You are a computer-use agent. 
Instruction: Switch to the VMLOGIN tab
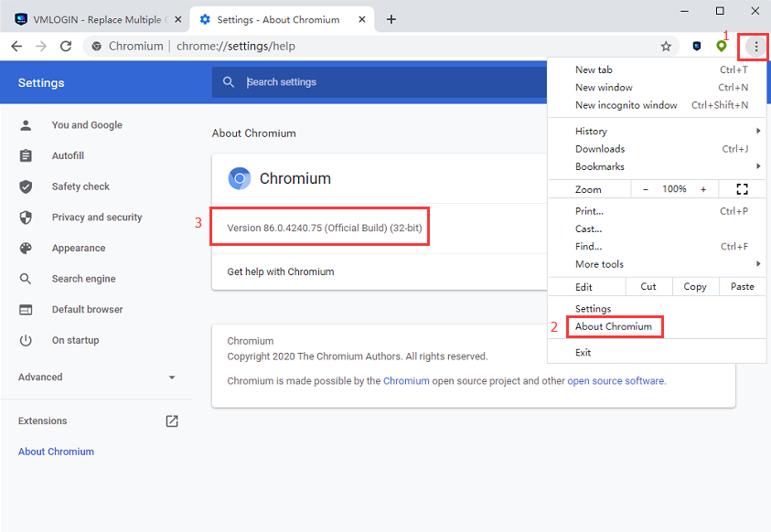[97, 19]
